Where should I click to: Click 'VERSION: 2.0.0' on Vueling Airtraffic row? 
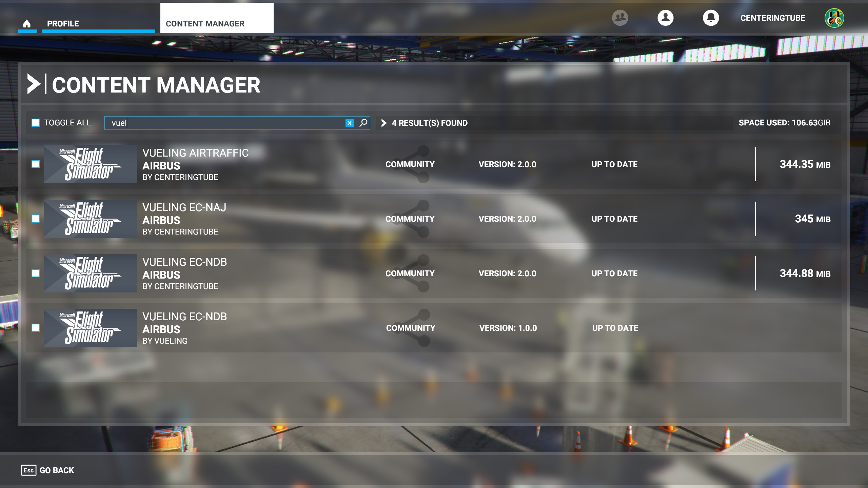507,164
